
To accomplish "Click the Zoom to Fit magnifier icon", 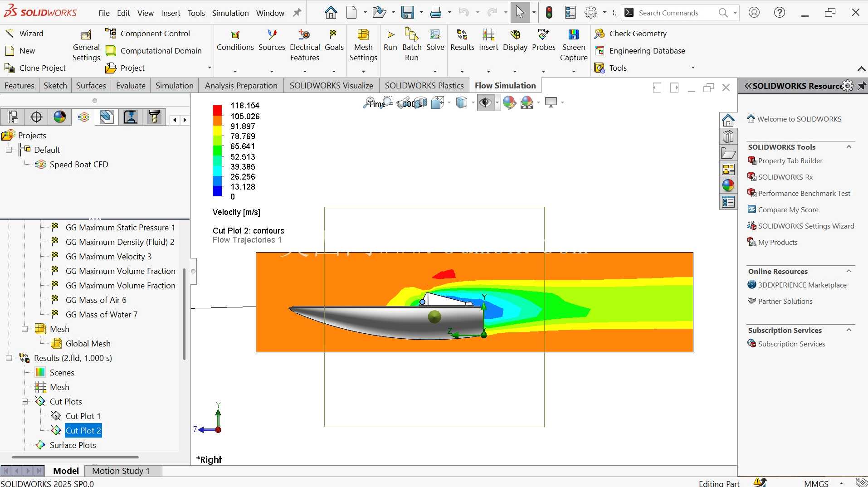I will [x=369, y=102].
